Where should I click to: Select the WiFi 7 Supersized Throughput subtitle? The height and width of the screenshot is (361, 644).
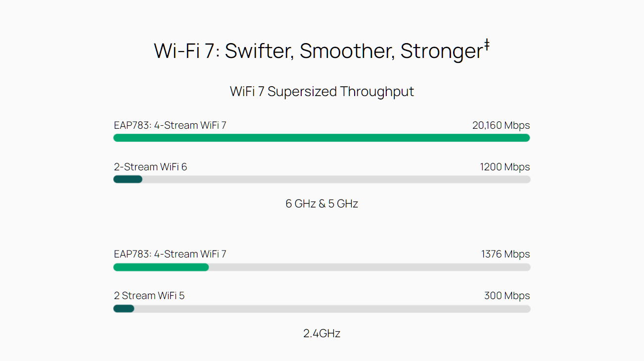pyautogui.click(x=322, y=92)
